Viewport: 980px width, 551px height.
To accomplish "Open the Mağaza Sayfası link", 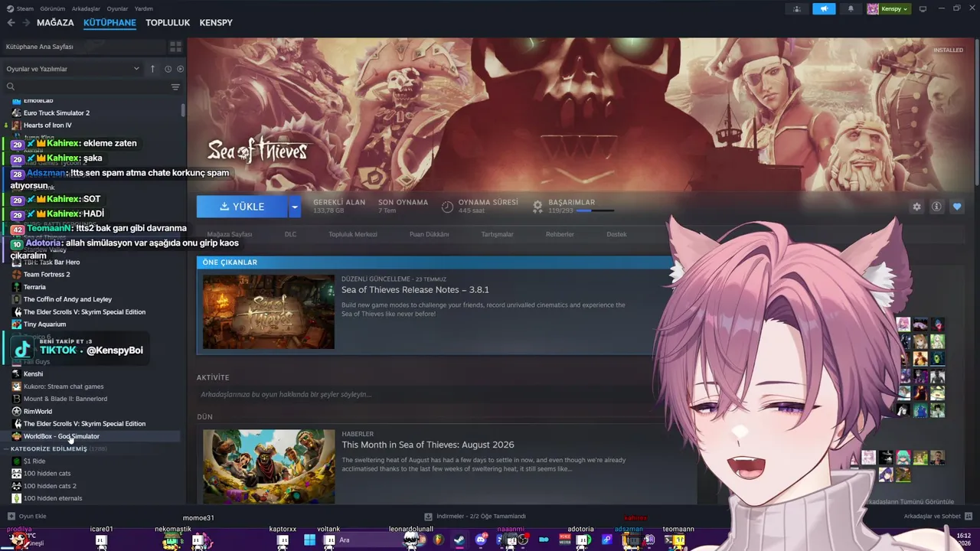I will pos(230,234).
